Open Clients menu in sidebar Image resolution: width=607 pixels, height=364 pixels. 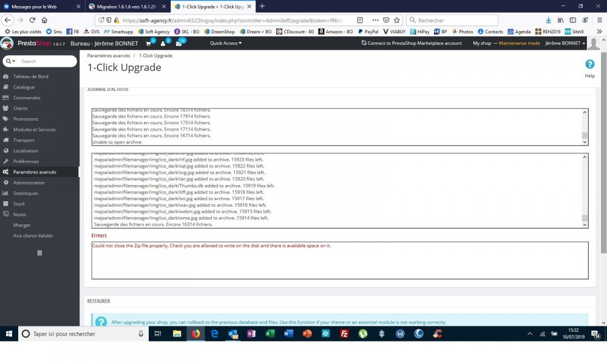(x=20, y=109)
